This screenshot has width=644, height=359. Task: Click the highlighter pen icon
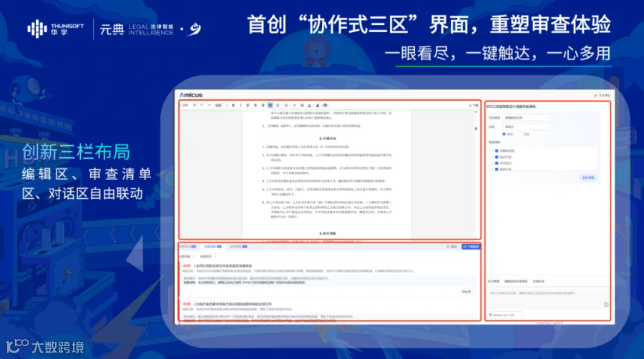point(318,105)
